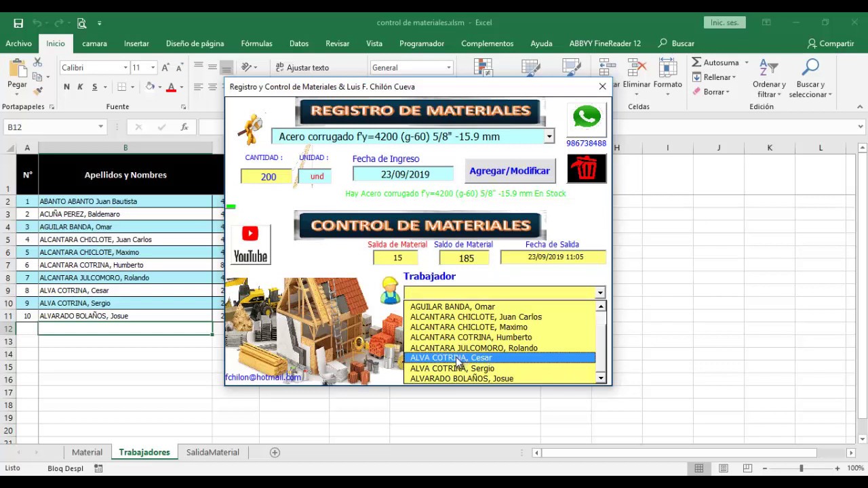
Task: Click the WhatsApp icon in the form
Action: pos(587,118)
